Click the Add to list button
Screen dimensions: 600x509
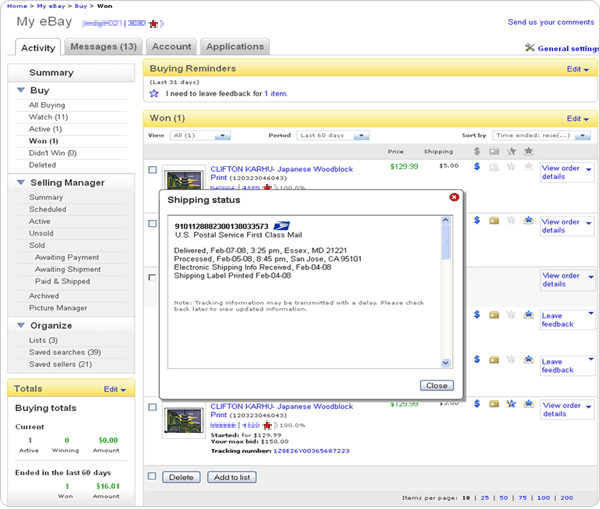(232, 477)
